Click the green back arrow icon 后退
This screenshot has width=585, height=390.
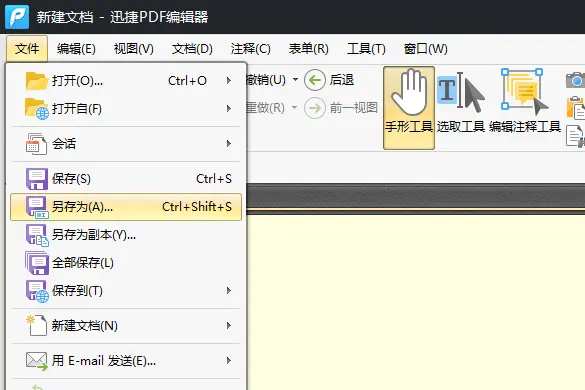tap(315, 80)
